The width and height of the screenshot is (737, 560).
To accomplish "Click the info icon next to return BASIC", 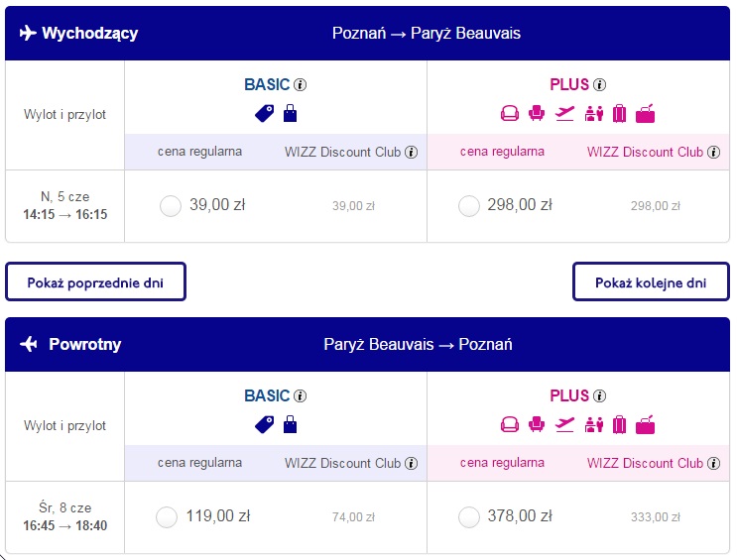I will click(301, 396).
